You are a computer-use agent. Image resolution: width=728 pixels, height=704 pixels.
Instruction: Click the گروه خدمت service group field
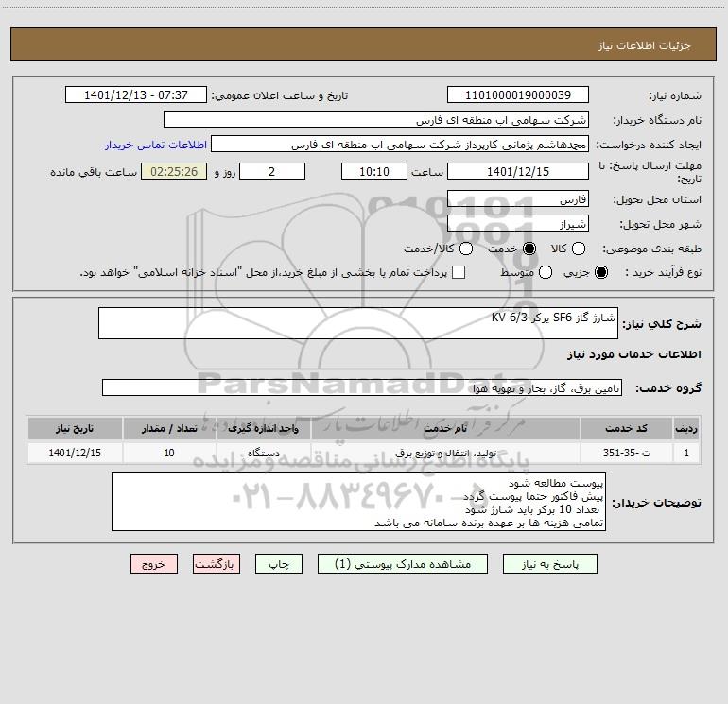click(362, 387)
